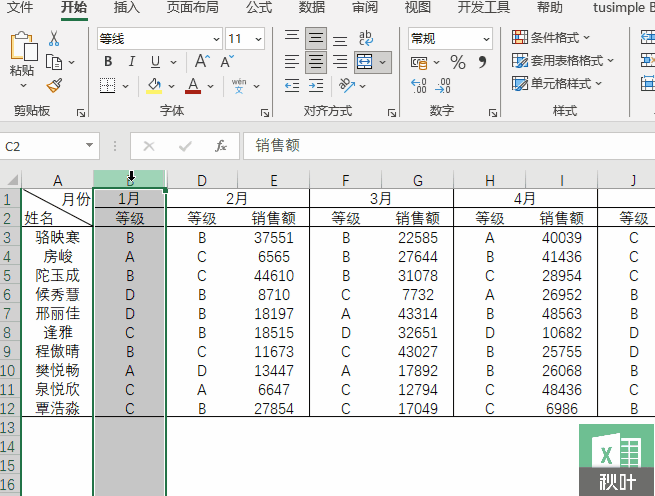Select row 3 header
This screenshot has height=496, width=655.
pyautogui.click(x=8, y=237)
